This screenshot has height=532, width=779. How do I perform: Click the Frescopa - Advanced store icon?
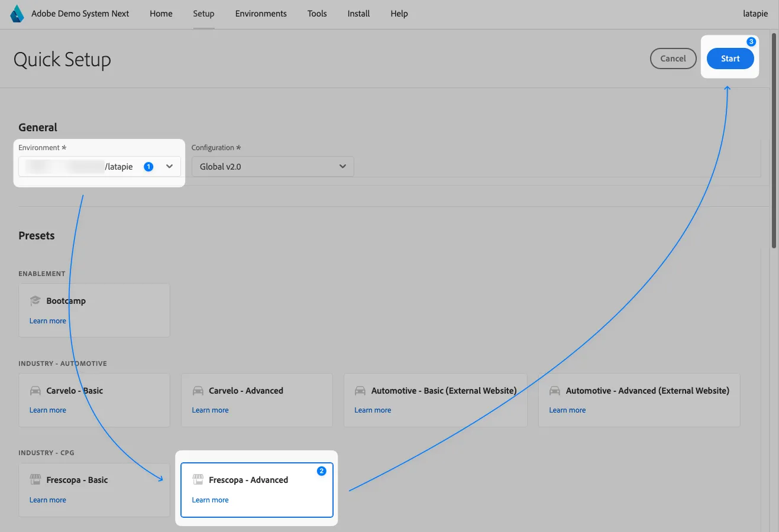click(x=198, y=480)
